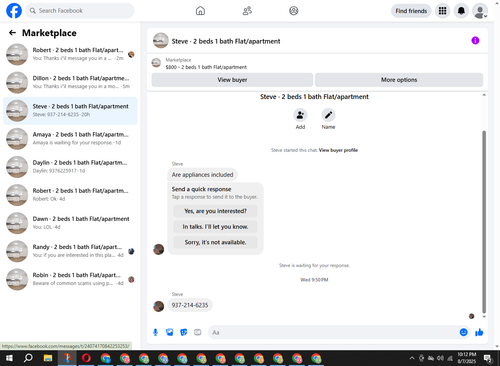Click the taskbar clock showing 10:12 PM
Image resolution: width=500 pixels, height=366 pixels.
[466, 358]
